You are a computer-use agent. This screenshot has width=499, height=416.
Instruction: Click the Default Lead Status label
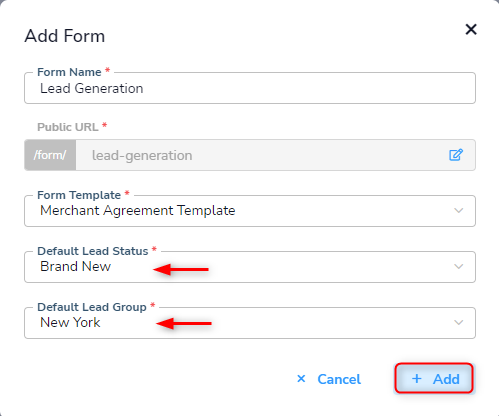tap(92, 251)
